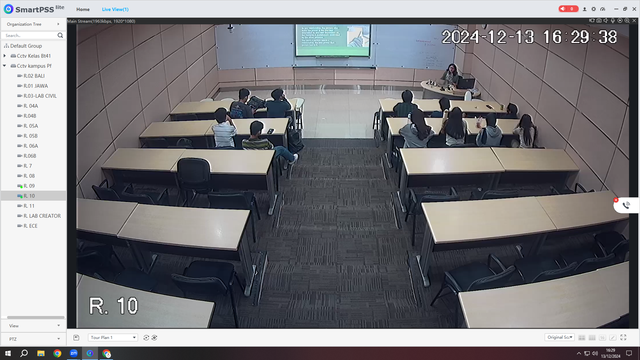Click the system status gauge icon
Screen dimensions: 640x360
602,9
